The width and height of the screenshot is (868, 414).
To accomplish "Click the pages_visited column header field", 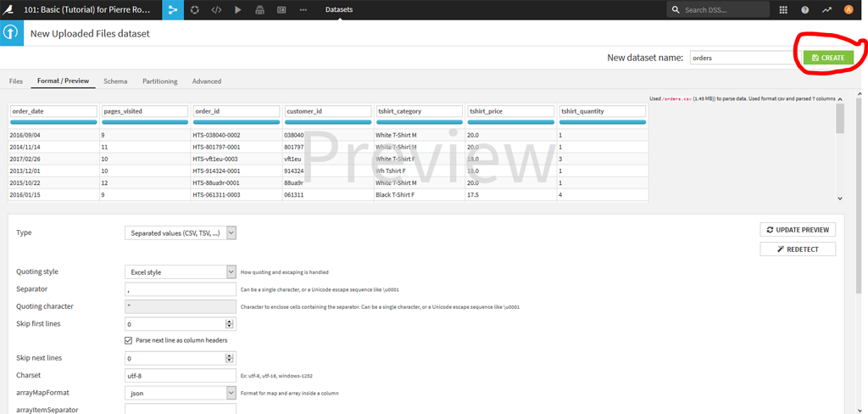I will (145, 111).
